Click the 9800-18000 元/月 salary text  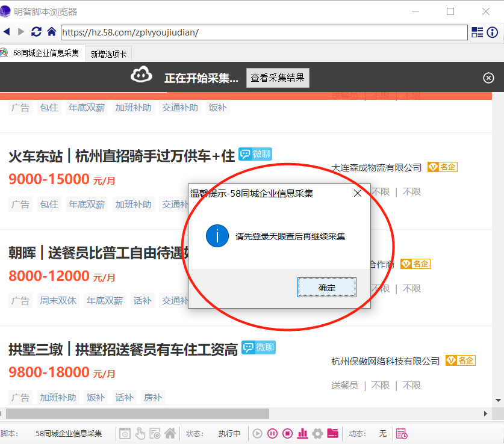[x=61, y=372]
